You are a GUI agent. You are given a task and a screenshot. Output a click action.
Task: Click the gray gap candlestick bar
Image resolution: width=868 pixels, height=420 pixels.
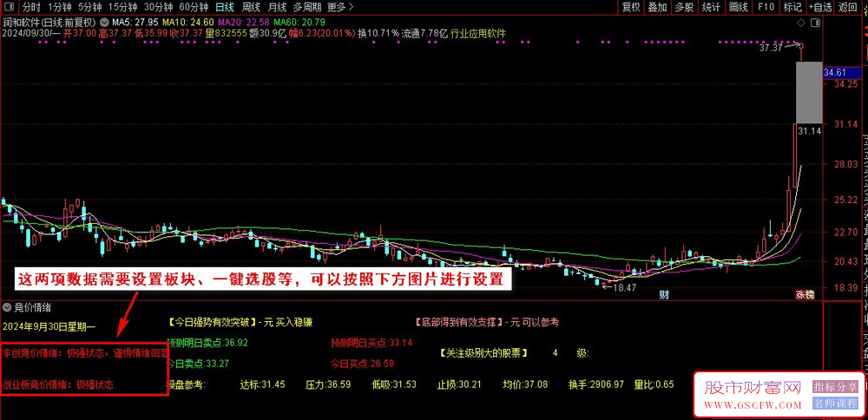[809, 92]
